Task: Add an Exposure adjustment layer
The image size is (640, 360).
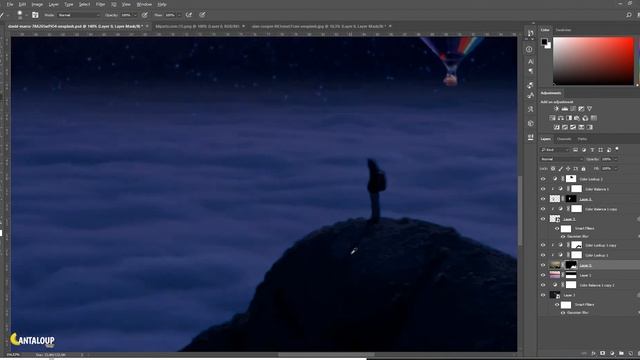Action: click(581, 109)
